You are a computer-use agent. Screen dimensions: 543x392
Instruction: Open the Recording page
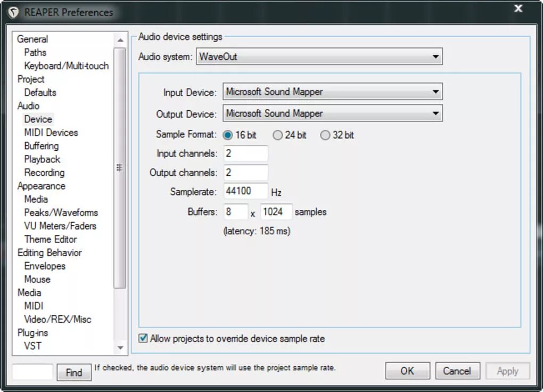coord(44,173)
